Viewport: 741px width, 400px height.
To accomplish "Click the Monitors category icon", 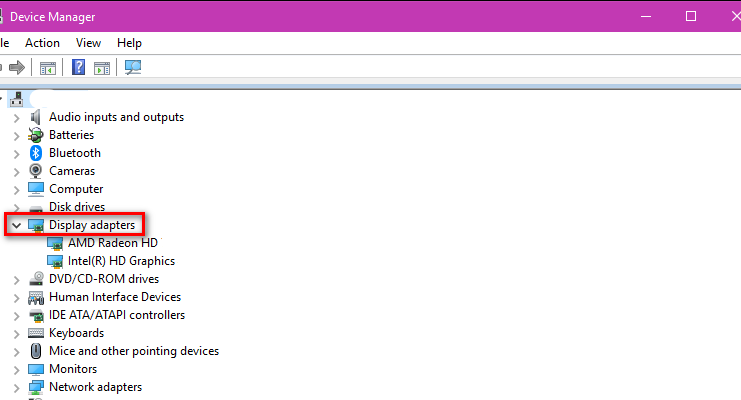I will tap(36, 369).
